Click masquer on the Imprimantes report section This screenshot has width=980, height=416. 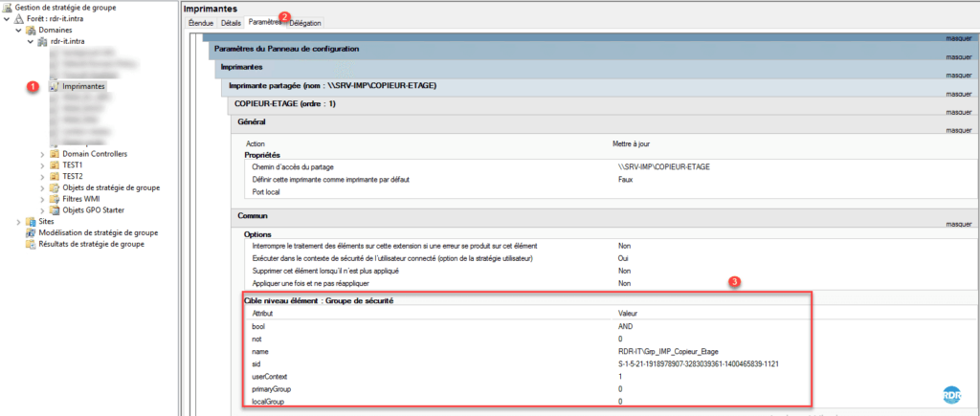[x=958, y=75]
